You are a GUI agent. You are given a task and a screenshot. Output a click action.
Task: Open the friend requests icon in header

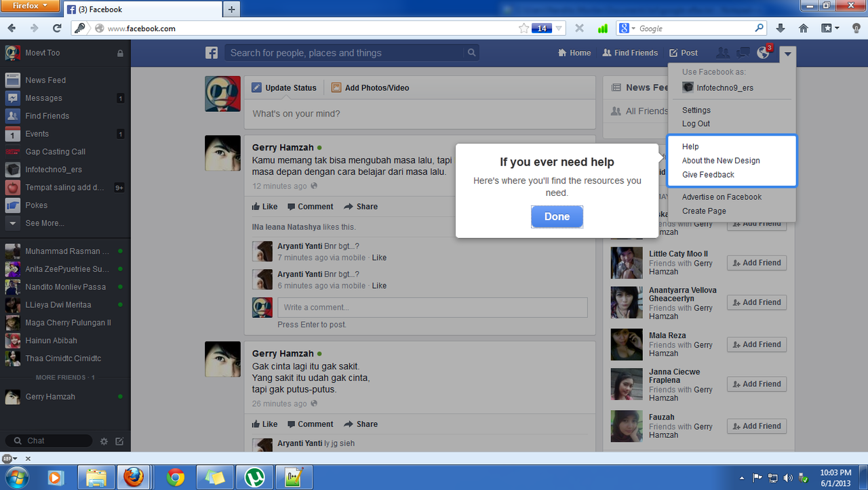pyautogui.click(x=724, y=53)
